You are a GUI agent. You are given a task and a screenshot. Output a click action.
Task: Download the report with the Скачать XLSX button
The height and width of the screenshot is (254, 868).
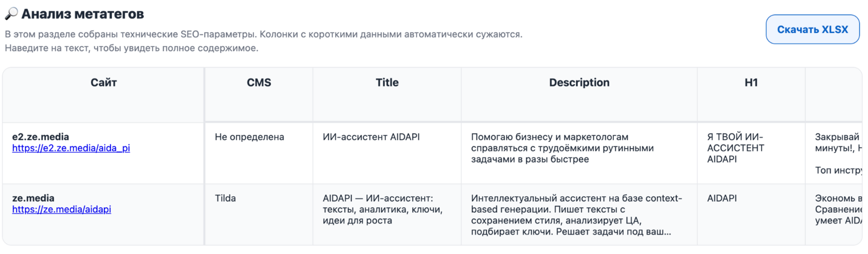click(x=812, y=29)
